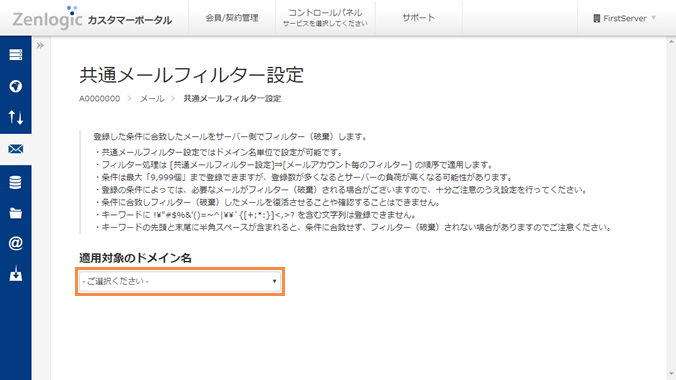676x380 pixels.
Task: Open the コントロールパネル menu
Action: click(x=325, y=18)
